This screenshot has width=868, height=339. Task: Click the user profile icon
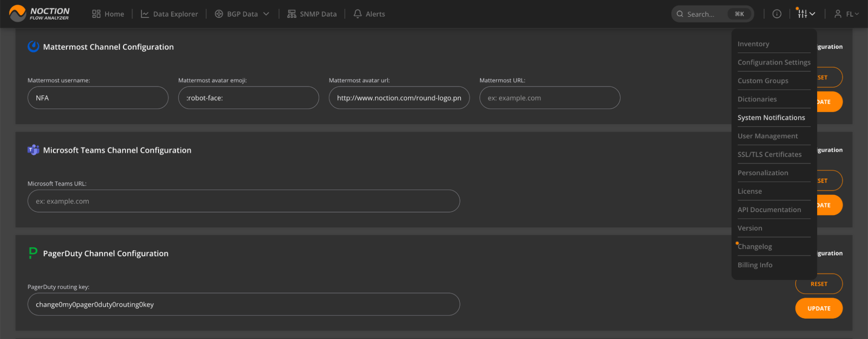tap(838, 14)
